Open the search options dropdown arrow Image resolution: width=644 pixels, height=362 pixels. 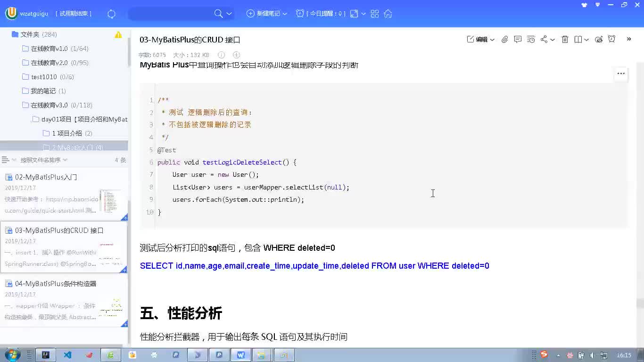coord(229,14)
